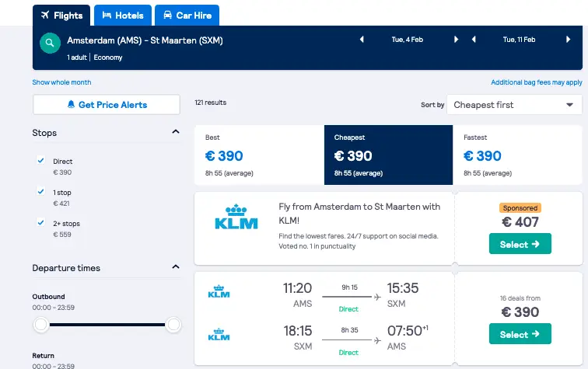The width and height of the screenshot is (588, 369).
Task: Switch to the Car Hire tab
Action: tap(187, 16)
